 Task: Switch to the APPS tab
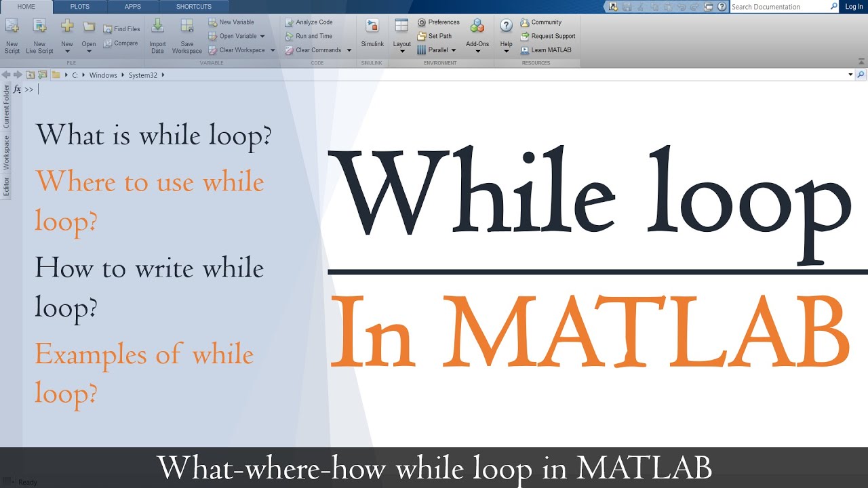click(133, 7)
